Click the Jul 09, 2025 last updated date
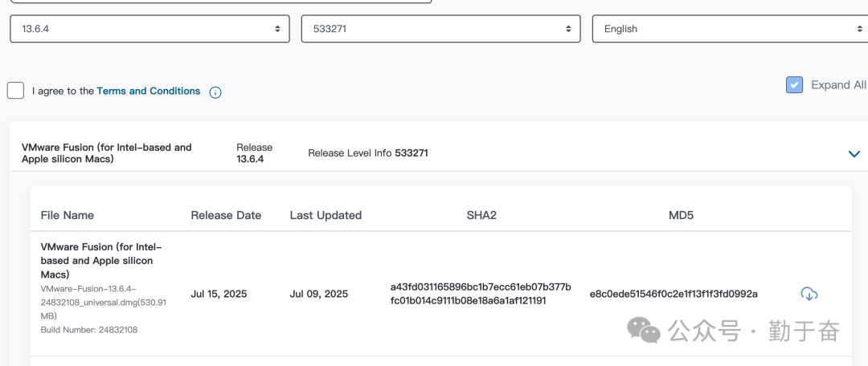The image size is (868, 366). pyautogui.click(x=319, y=294)
